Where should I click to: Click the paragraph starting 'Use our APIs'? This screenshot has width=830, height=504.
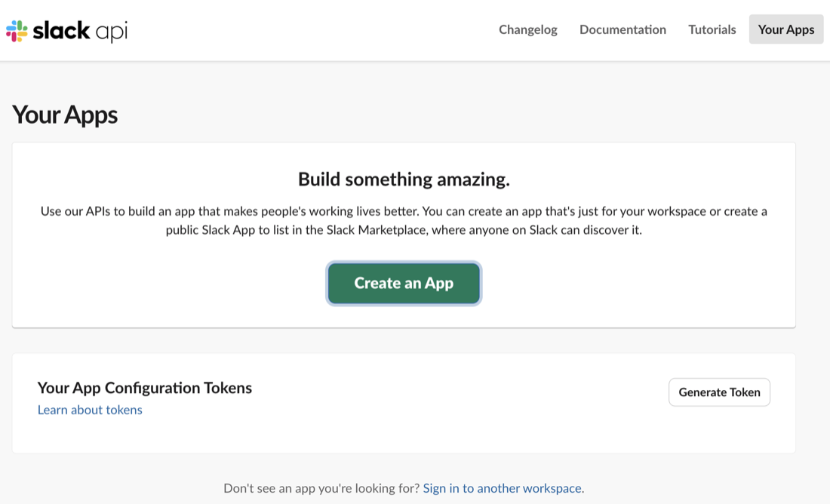(404, 220)
